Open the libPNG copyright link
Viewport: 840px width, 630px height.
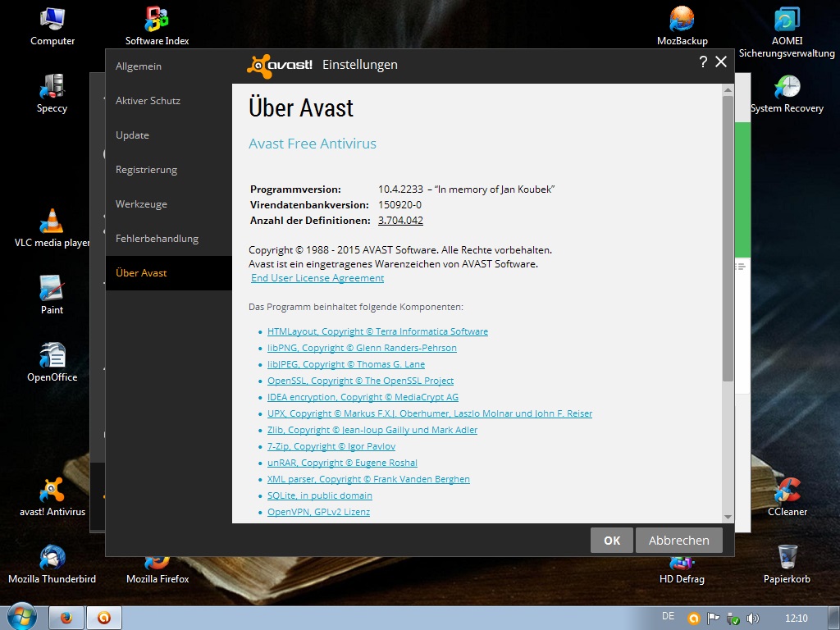coord(362,348)
